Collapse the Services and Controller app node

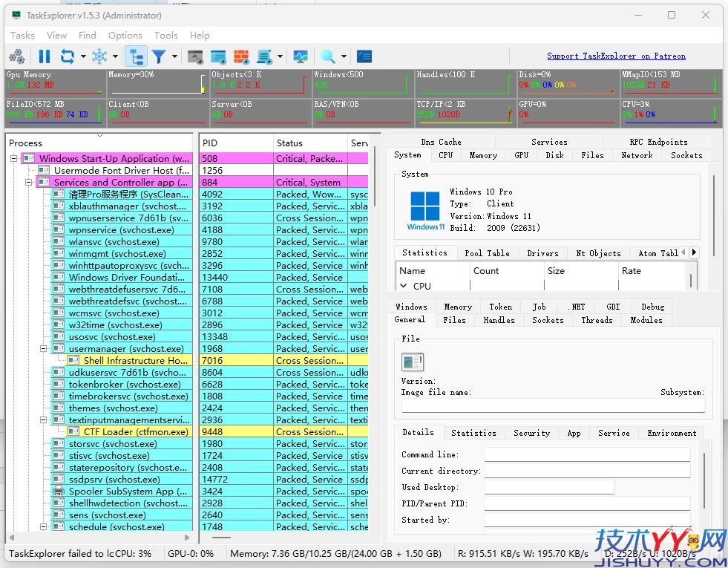pyautogui.click(x=30, y=182)
